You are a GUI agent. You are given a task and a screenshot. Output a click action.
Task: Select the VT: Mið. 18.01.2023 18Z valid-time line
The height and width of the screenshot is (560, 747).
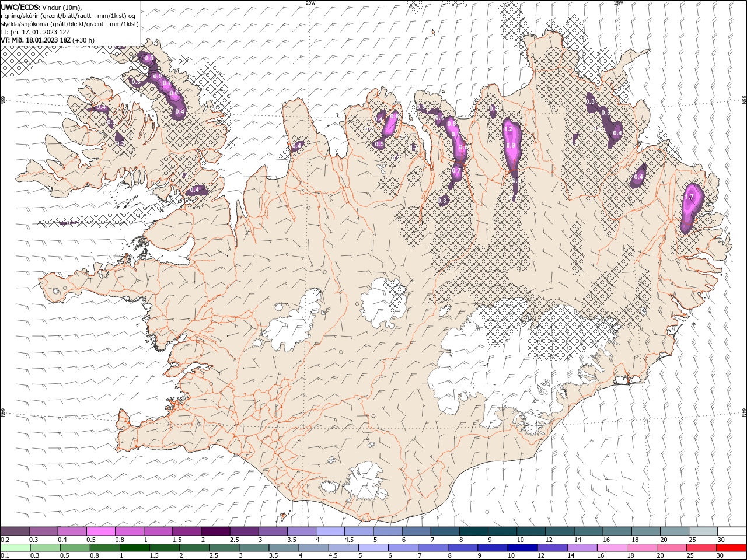(47, 40)
